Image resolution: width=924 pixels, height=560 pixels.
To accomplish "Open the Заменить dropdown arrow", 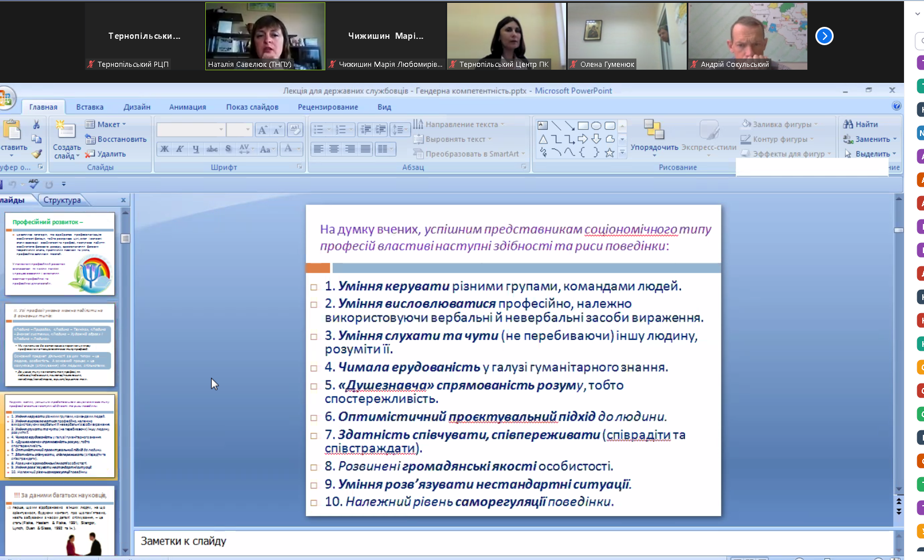I will (895, 139).
